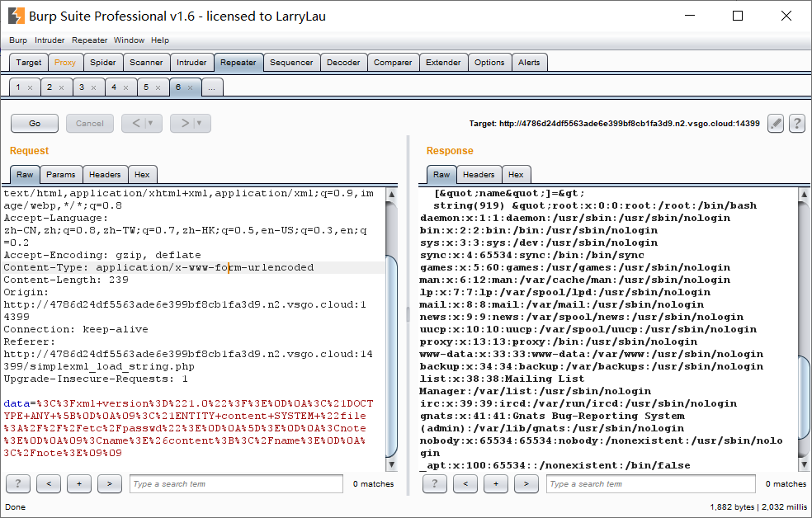
Task: Close Repeater tab 6
Action: pos(190,87)
